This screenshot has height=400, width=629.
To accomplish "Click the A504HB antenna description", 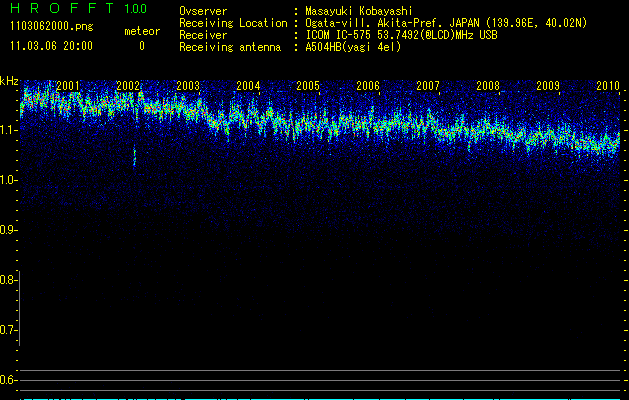I will tap(353, 46).
